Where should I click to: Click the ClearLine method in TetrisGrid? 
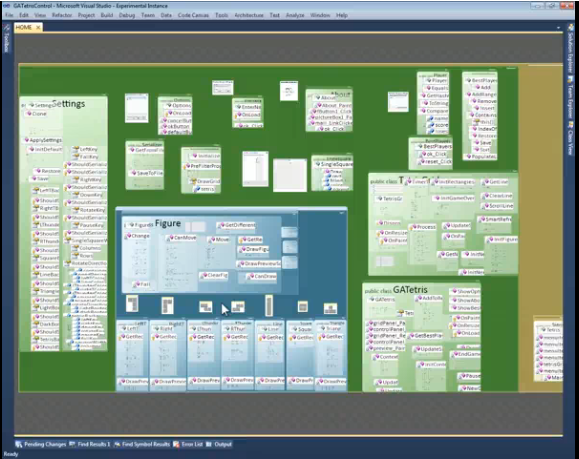(498, 196)
